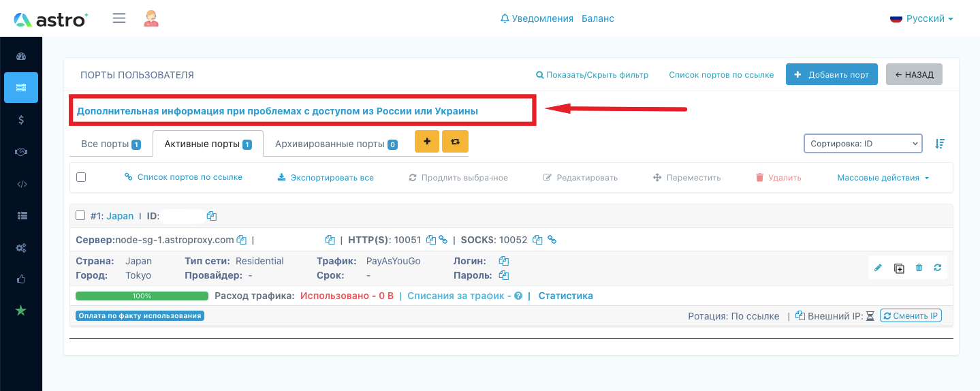Screen dimensions: 980x391
Task: Copy the HTTP(S) port 10051
Action: coord(430,240)
